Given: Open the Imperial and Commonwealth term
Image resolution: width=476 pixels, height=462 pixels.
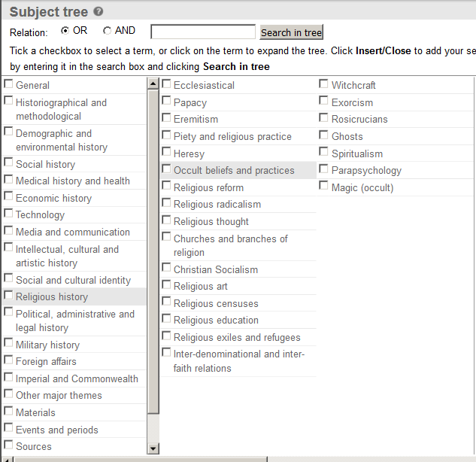Looking at the screenshot, I should tap(77, 378).
